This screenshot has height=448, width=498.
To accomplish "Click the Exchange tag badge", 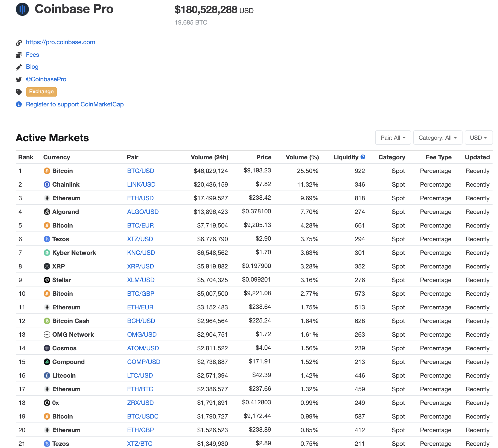I will (41, 92).
